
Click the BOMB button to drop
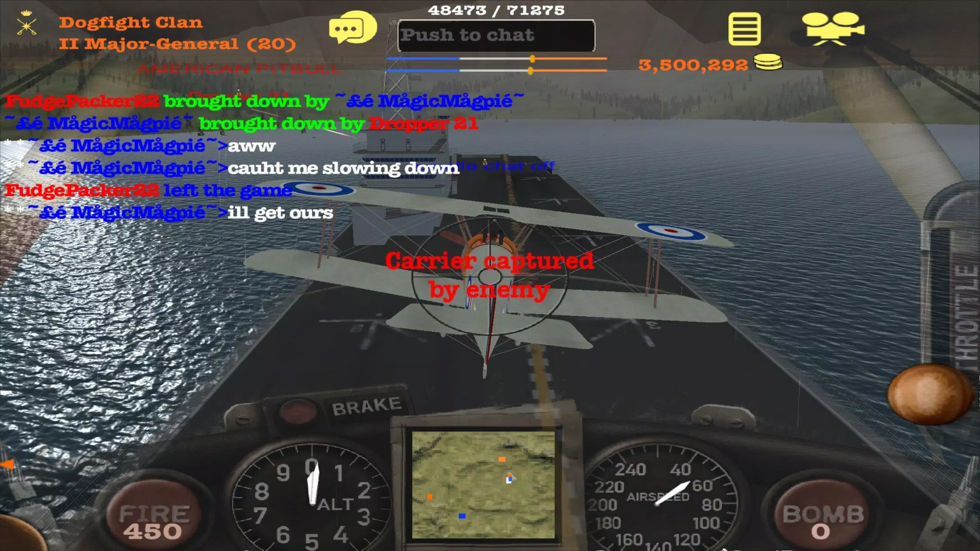[x=822, y=516]
